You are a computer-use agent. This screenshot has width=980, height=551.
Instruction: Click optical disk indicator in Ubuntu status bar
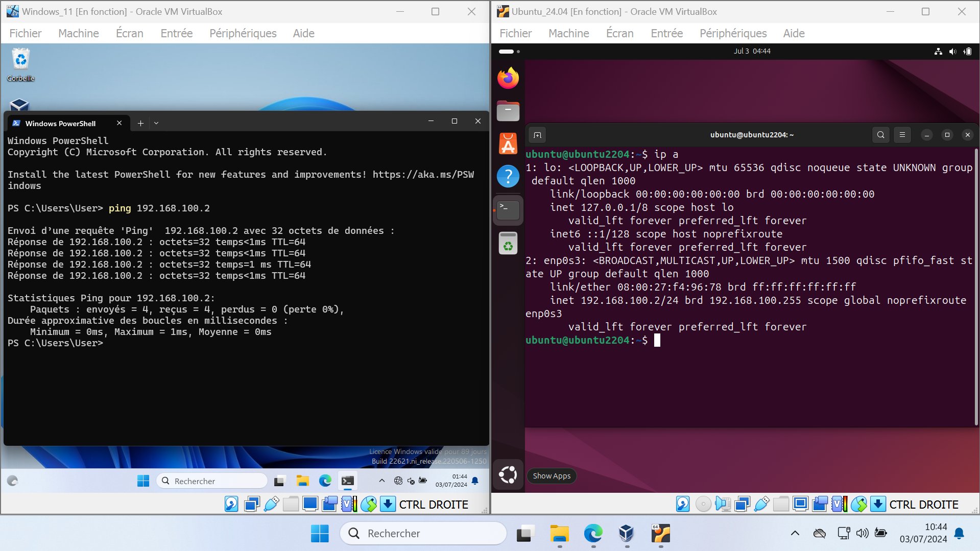(703, 504)
